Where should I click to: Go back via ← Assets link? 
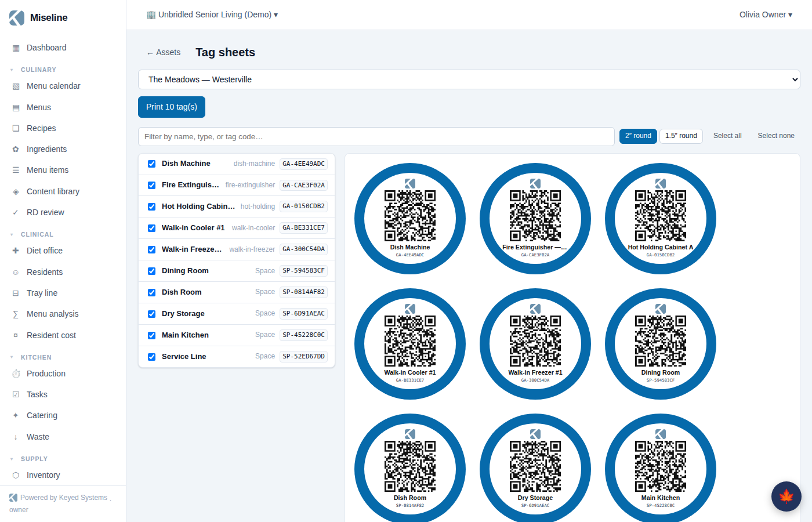[164, 52]
